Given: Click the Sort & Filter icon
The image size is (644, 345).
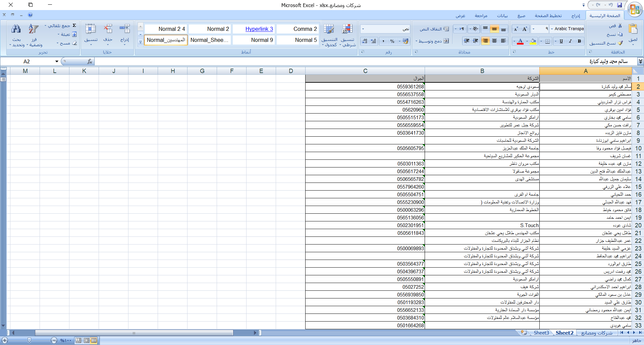Looking at the screenshot, I should tap(33, 29).
